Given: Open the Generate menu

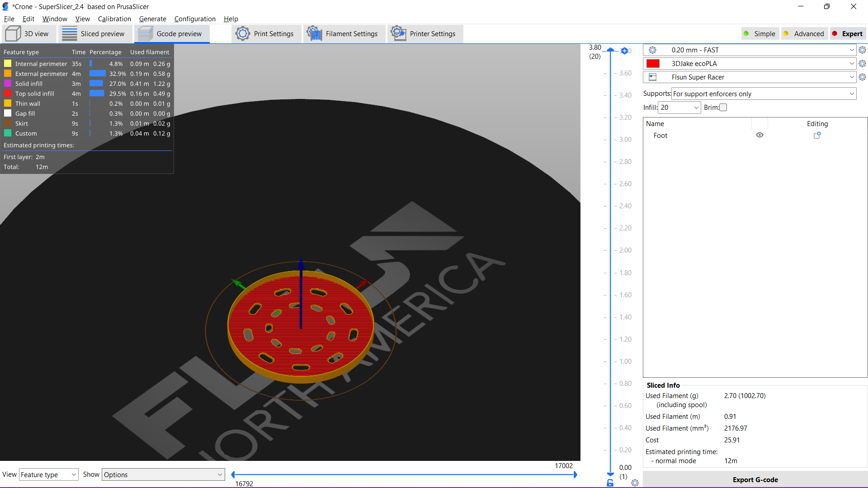Looking at the screenshot, I should coord(152,19).
